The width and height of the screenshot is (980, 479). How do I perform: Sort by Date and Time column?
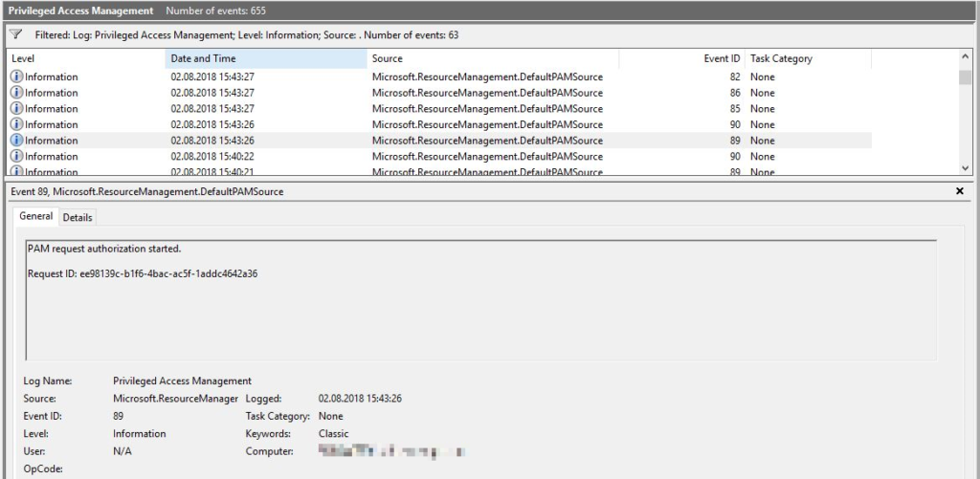203,58
